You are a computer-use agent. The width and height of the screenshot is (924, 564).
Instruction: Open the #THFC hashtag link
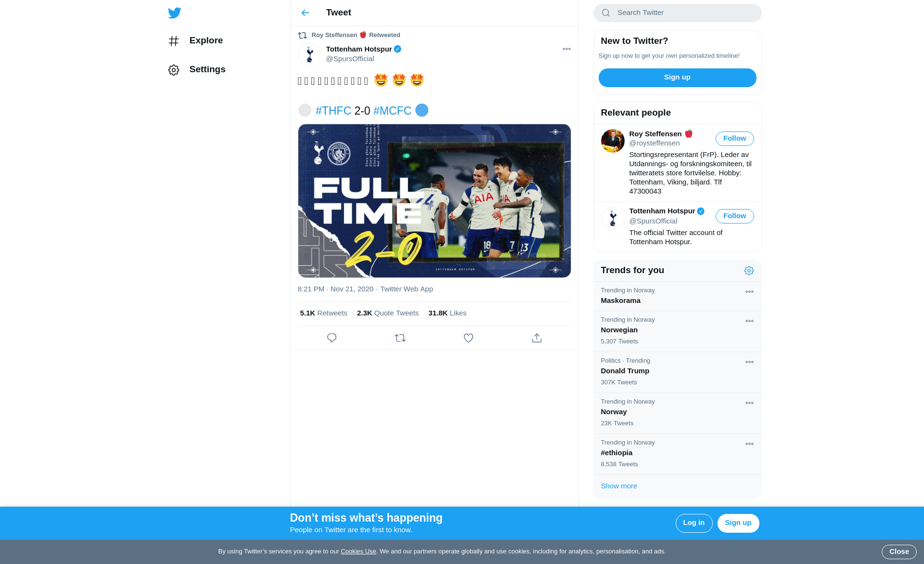point(333,111)
